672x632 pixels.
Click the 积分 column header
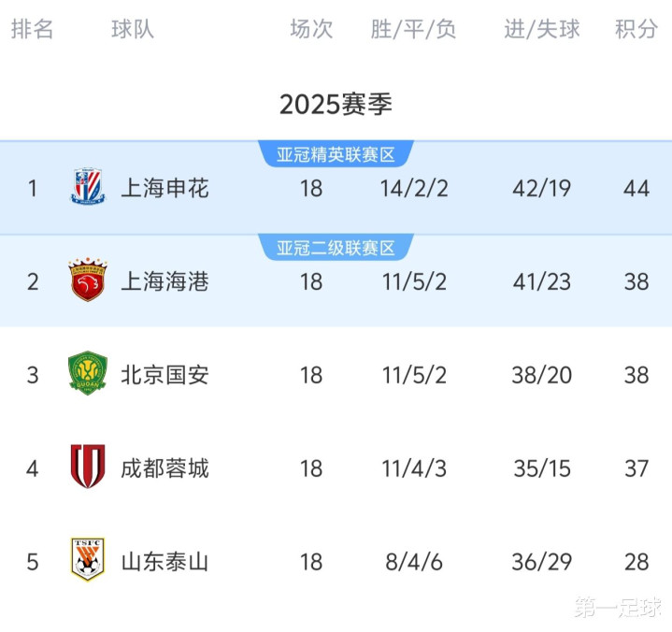pyautogui.click(x=636, y=29)
